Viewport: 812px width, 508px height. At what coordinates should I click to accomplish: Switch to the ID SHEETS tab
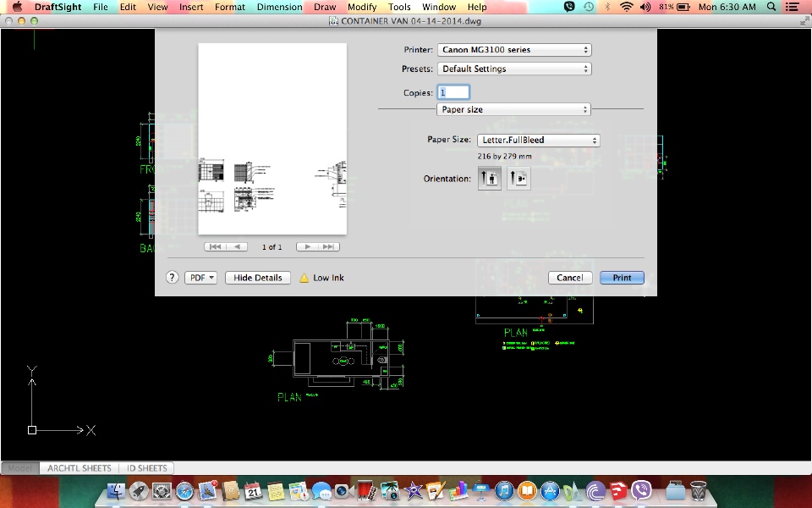click(x=147, y=468)
